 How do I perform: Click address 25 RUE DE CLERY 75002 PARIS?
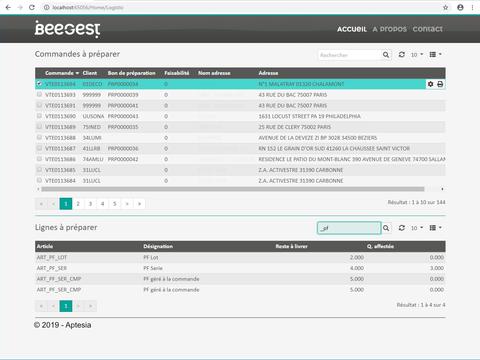[295, 127]
